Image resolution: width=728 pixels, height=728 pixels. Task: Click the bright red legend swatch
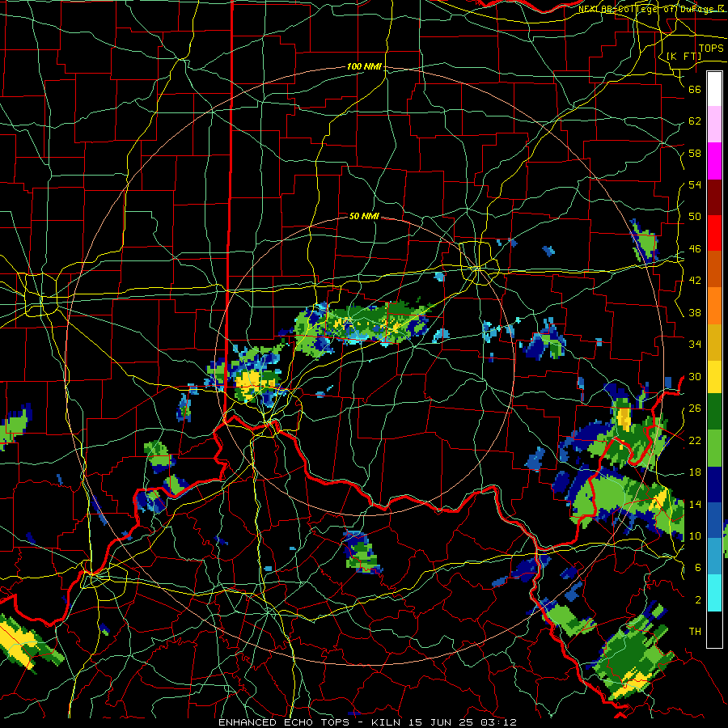point(714,233)
